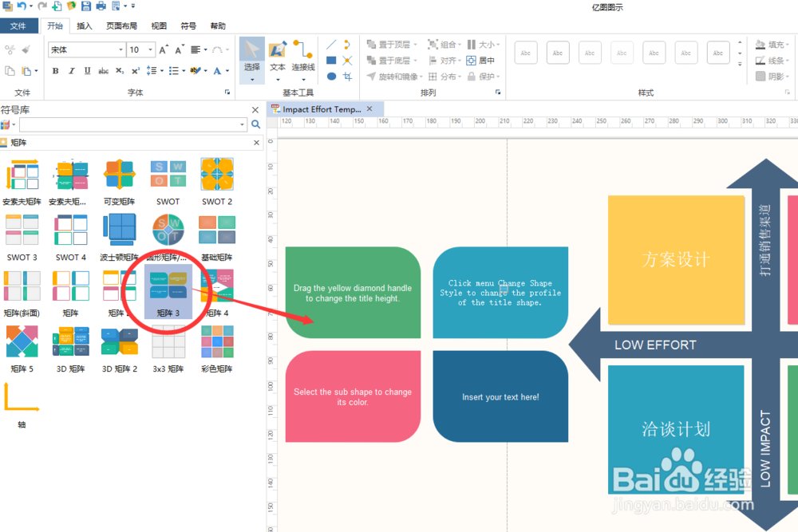The height and width of the screenshot is (532, 798).
Task: Switch to the 页面布局 ribbon tab
Action: tap(121, 26)
